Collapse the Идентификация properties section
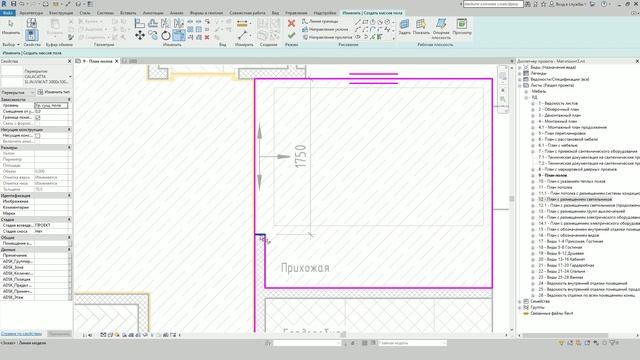640x360 pixels. 69,196
